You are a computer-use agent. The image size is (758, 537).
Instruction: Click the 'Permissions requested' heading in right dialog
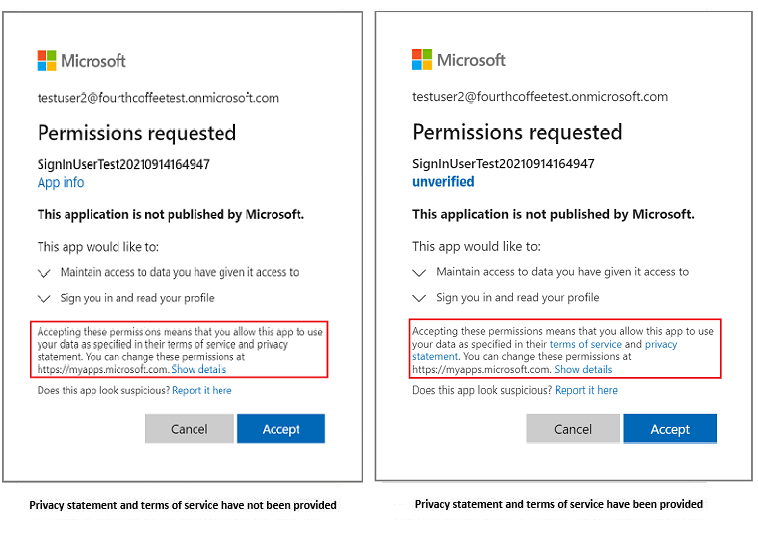(x=517, y=133)
